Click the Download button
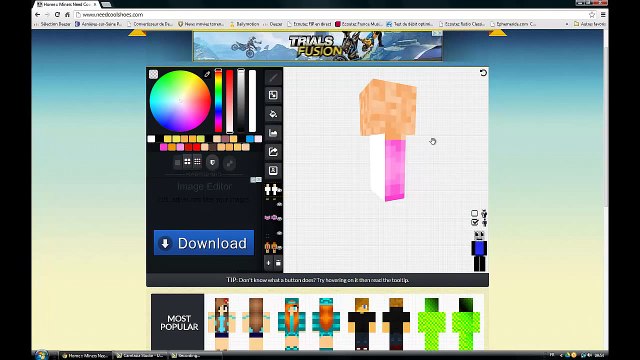Viewport: 640px width, 360px height. pyautogui.click(x=204, y=243)
